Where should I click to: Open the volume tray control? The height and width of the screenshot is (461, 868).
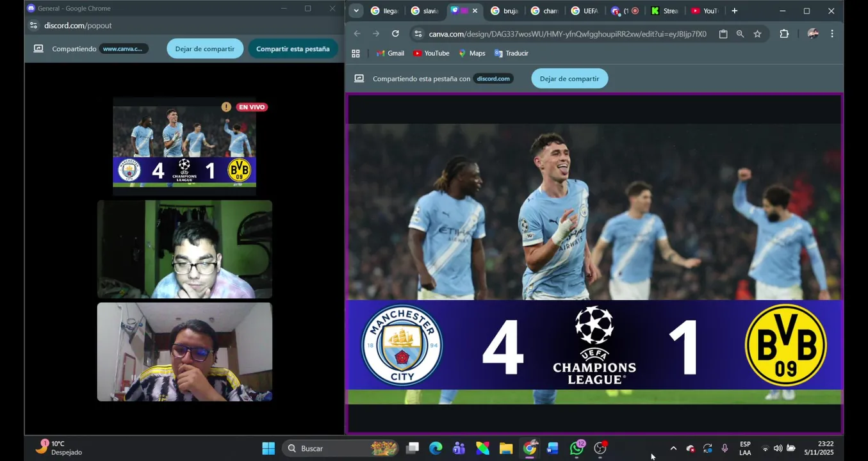[778, 448]
